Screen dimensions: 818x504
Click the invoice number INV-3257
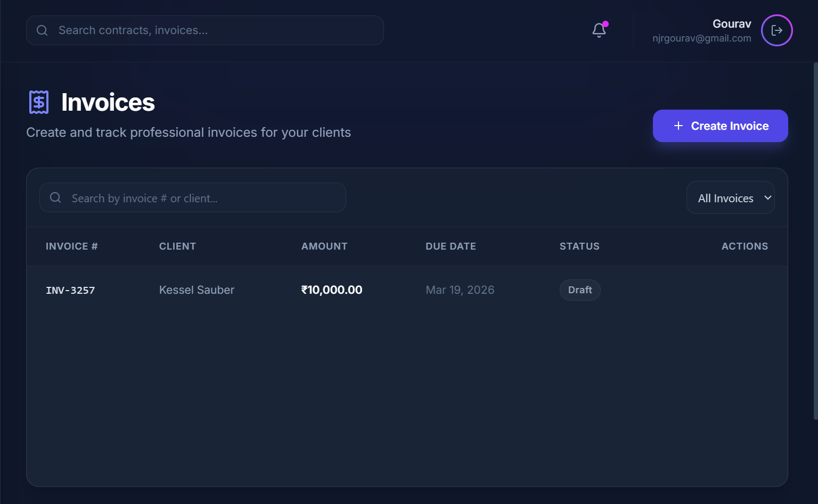pyautogui.click(x=70, y=290)
